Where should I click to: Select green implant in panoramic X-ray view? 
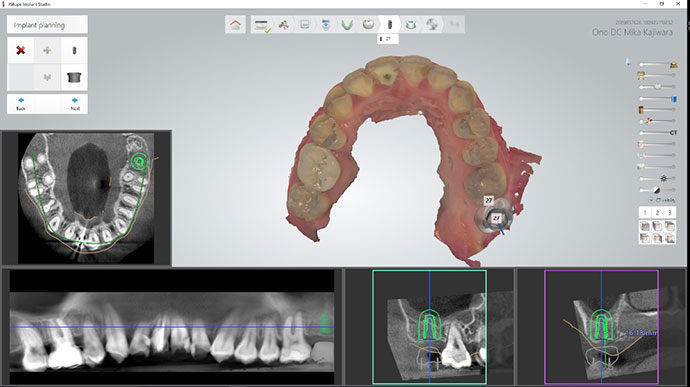coord(325,322)
